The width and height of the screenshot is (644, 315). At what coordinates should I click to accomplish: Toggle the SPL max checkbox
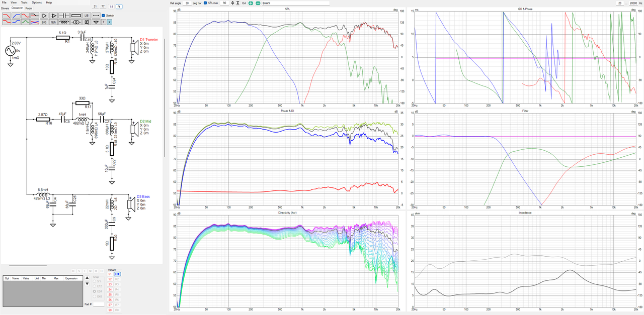[205, 3]
